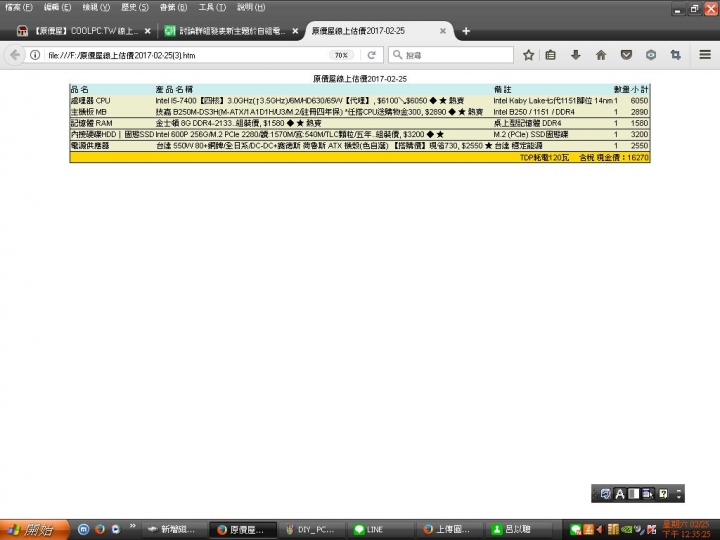Click the B250M-DS3H motherboard product row
The width and height of the screenshot is (720, 540).
360,112
